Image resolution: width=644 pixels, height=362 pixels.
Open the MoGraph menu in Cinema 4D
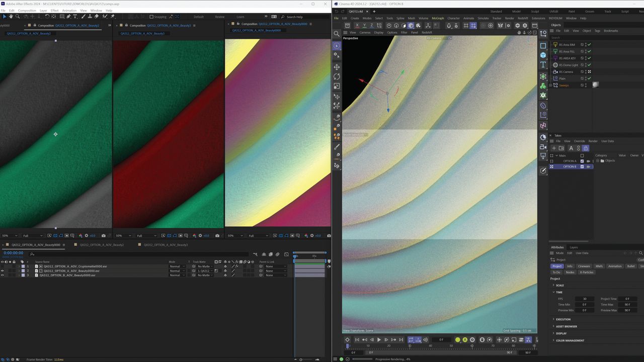pyautogui.click(x=437, y=18)
